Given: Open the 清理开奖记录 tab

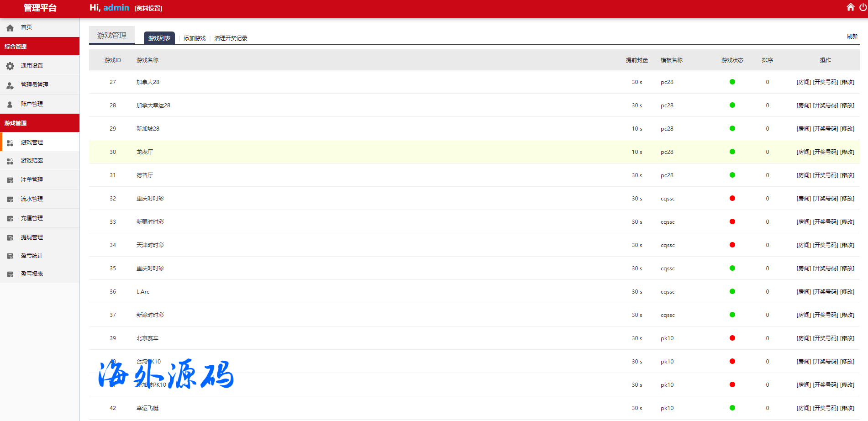Looking at the screenshot, I should [x=231, y=38].
